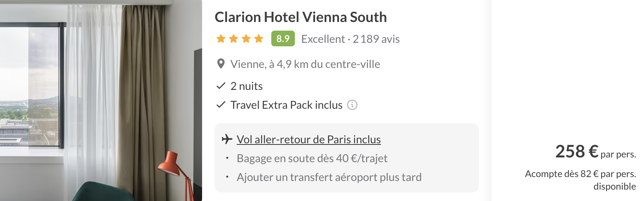The width and height of the screenshot is (644, 201).
Task: Click the Excellent 2 189 avis reviews text
Action: coord(350,39)
